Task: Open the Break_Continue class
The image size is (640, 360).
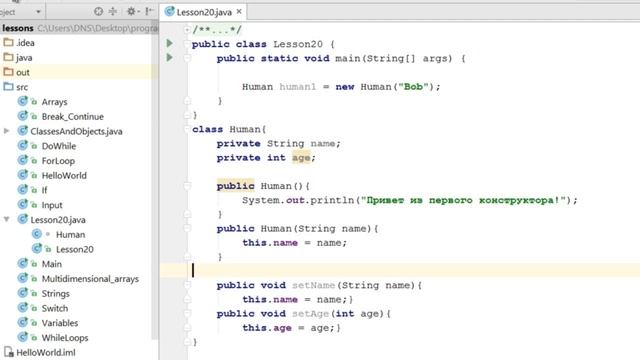Action: point(73,116)
